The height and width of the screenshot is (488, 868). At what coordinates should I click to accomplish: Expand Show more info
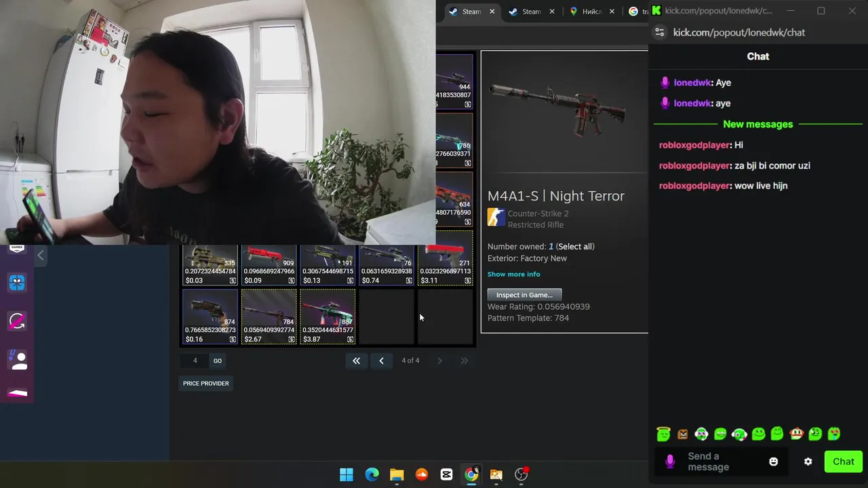pos(514,274)
